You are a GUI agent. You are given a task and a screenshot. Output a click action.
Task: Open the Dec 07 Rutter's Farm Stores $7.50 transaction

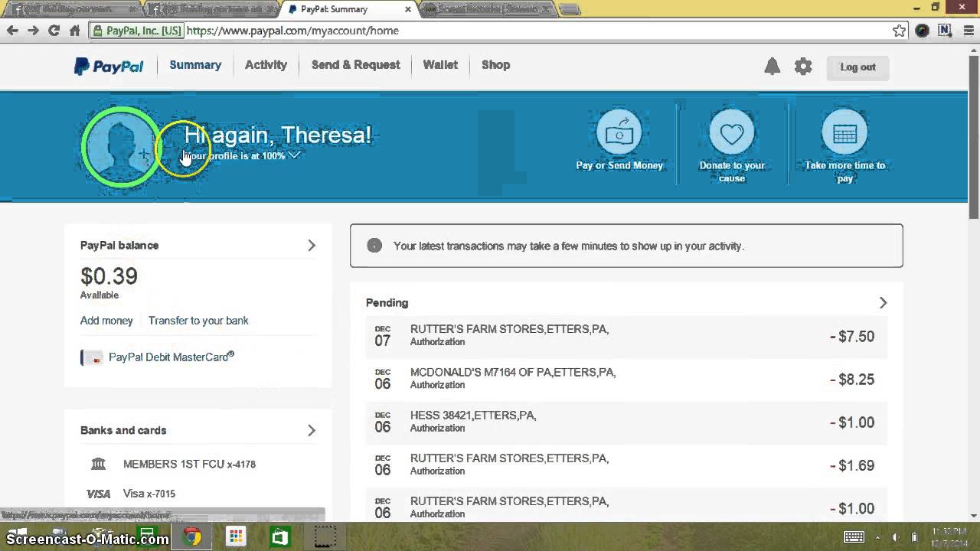(626, 337)
